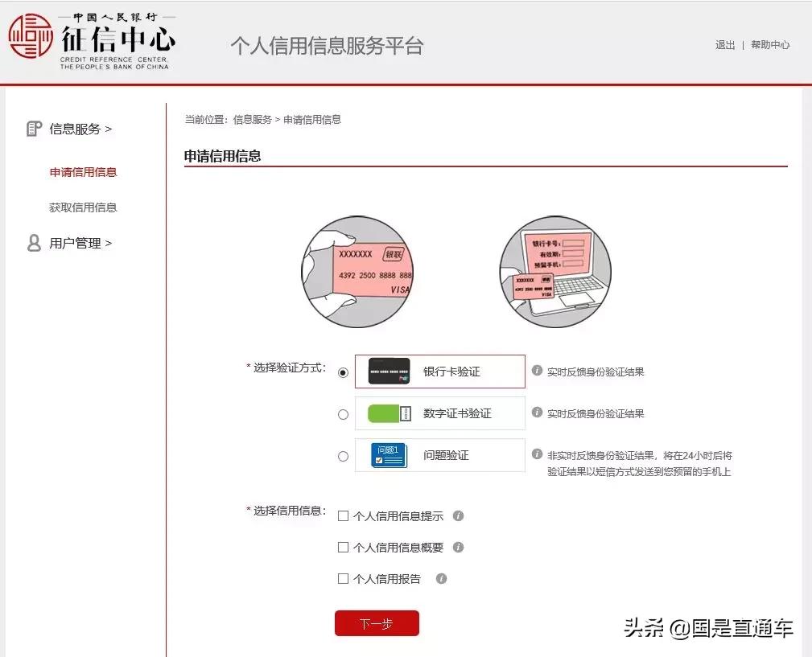Viewport: 812px width, 657px height.
Task: Click the info icon next to 银行卡验证
Action: click(x=537, y=372)
